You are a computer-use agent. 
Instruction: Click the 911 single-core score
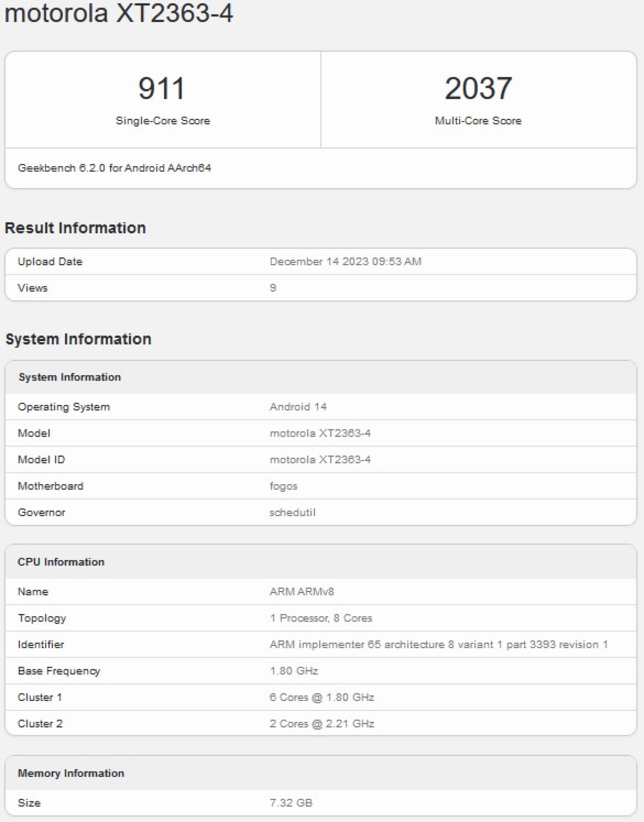(x=162, y=89)
